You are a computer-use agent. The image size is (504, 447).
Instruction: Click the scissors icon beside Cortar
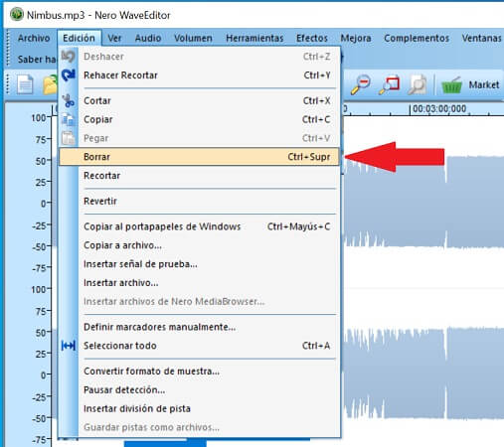click(x=69, y=100)
